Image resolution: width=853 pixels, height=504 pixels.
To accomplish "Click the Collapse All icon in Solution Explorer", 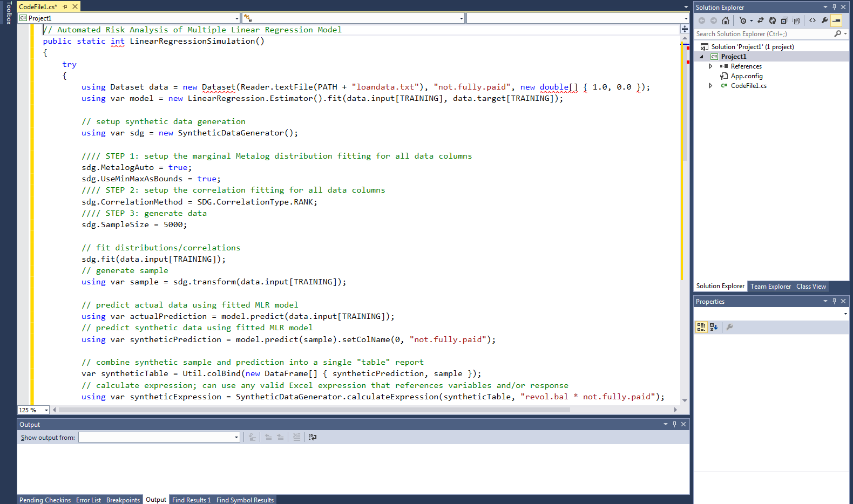I will click(784, 21).
